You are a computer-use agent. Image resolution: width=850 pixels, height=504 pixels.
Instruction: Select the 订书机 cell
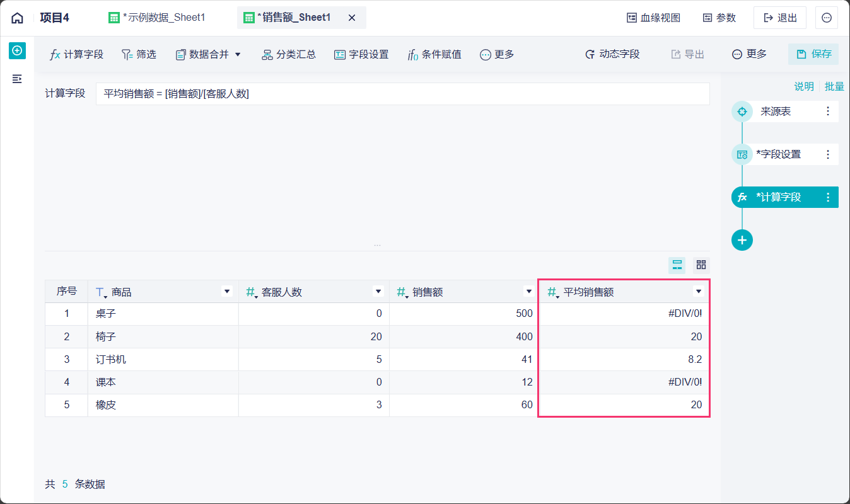[x=163, y=359]
